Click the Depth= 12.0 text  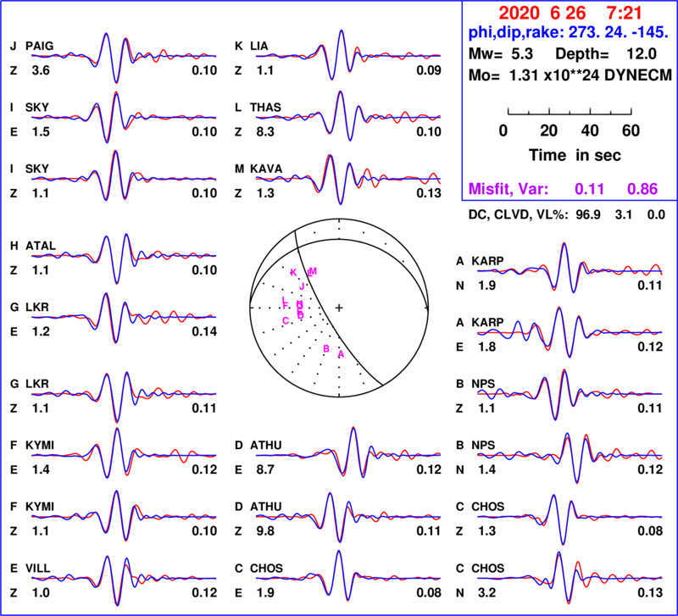tap(606, 54)
